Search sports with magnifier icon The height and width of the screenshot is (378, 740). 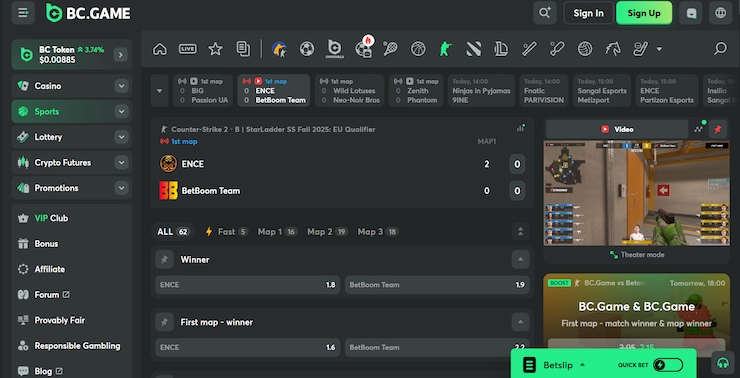click(x=720, y=49)
